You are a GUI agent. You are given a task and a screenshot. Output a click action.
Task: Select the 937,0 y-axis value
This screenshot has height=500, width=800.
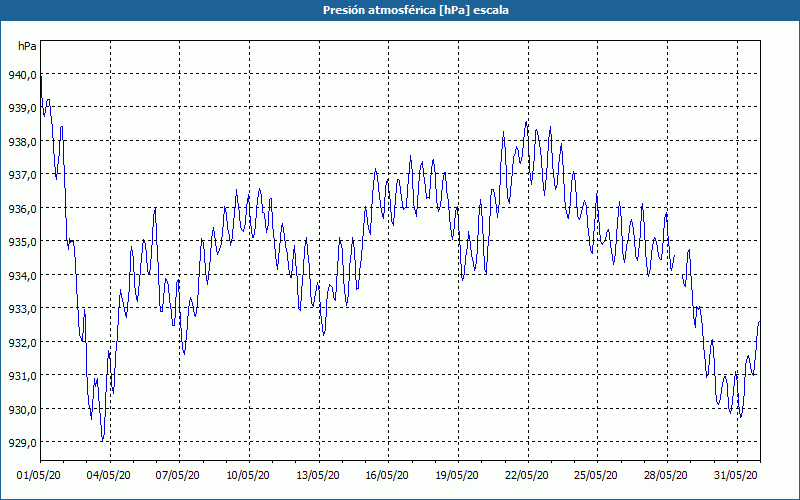22,175
